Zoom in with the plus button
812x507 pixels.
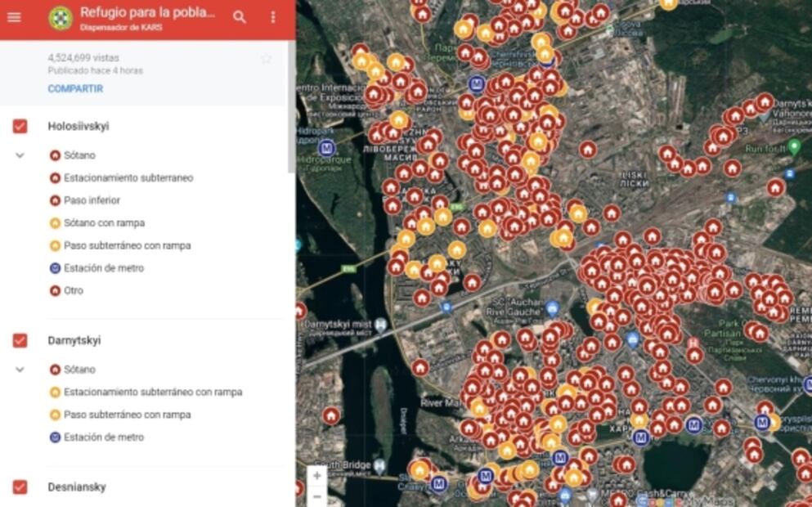tap(316, 476)
